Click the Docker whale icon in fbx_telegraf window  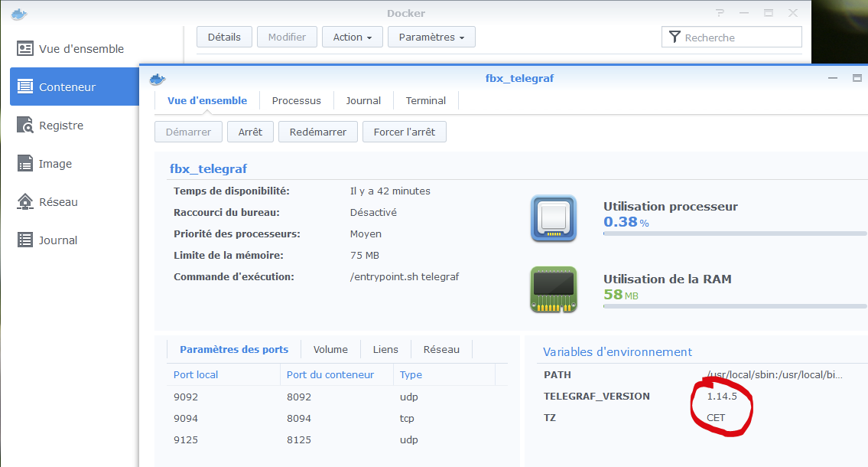click(158, 78)
